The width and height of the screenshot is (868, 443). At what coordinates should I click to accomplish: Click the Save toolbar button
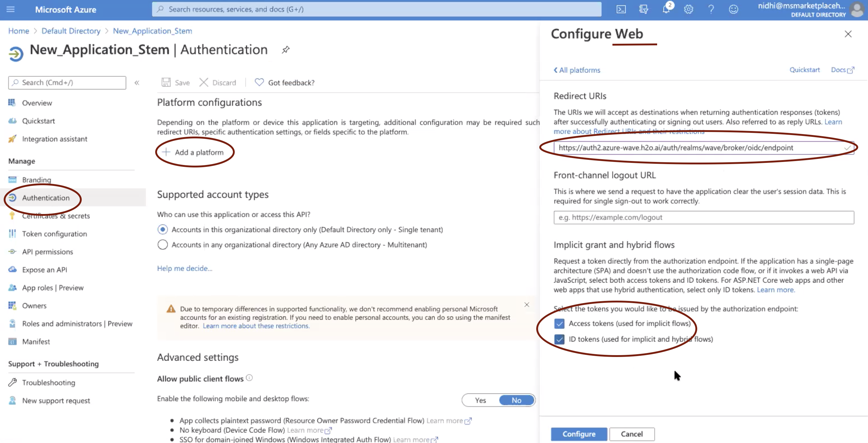pos(176,83)
